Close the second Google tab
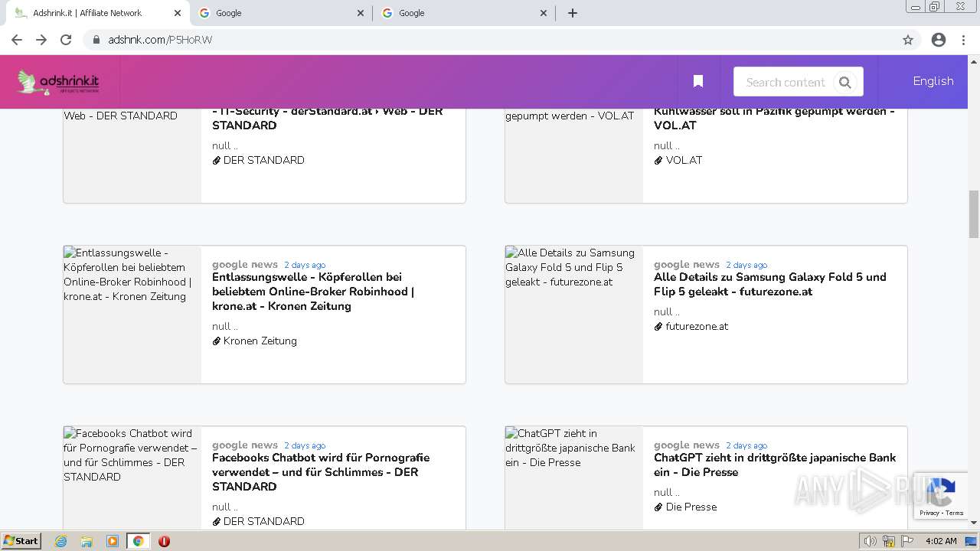Screen dimensions: 980x551 click(x=544, y=13)
